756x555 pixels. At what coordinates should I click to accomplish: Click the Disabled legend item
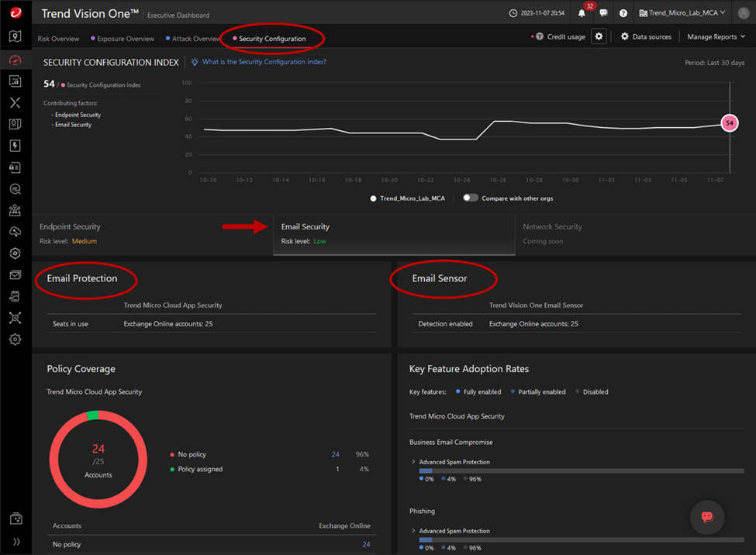(x=592, y=392)
